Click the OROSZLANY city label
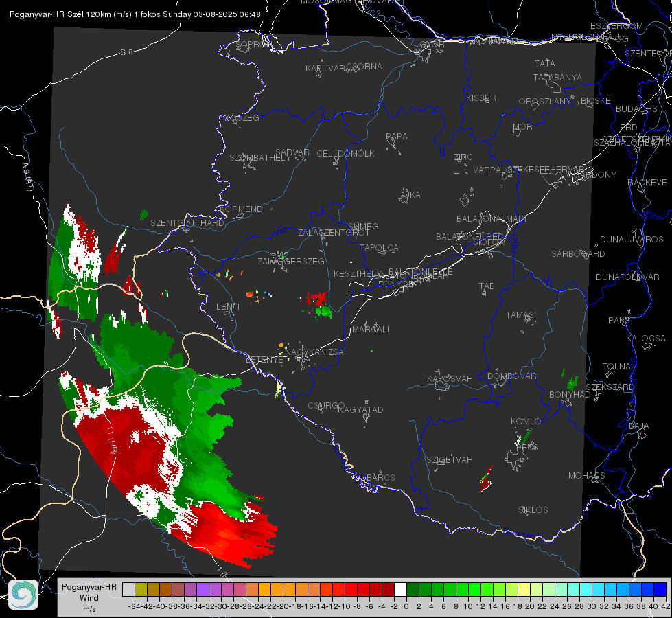The height and width of the screenshot is (618, 672). click(545, 102)
